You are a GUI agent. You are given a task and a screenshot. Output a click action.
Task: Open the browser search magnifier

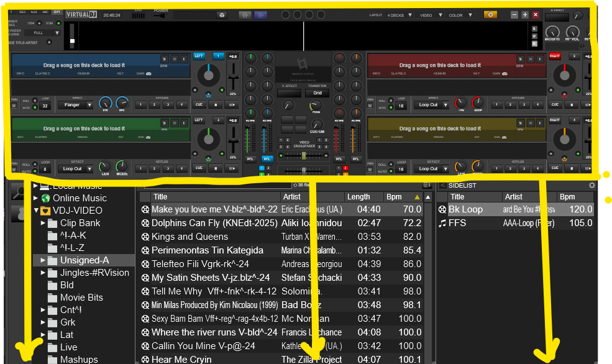pos(17,191)
